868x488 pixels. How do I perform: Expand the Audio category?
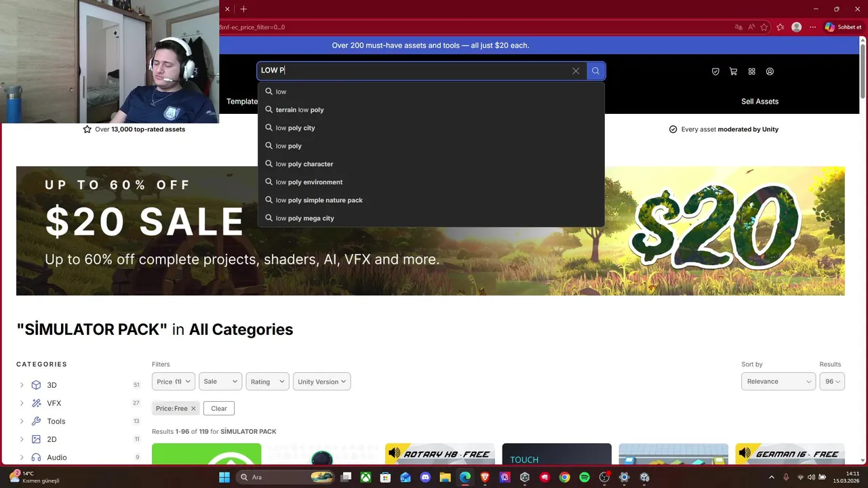22,457
